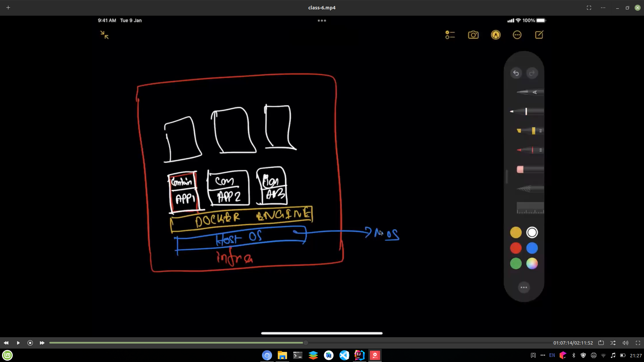Open IntelliJ IDEA from taskbar
Viewport: 644px width, 362px height.
[x=359, y=355]
